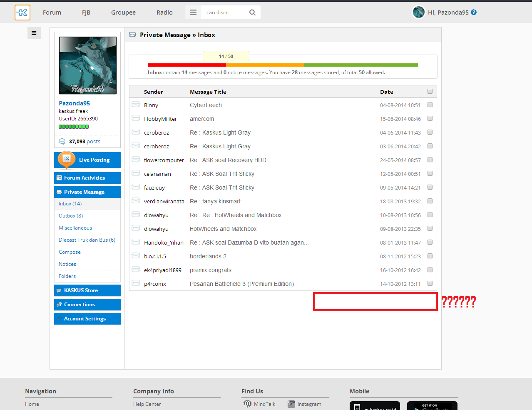Click envelope icon beside fauzieuy row
The width and height of the screenshot is (532, 410).
point(136,187)
